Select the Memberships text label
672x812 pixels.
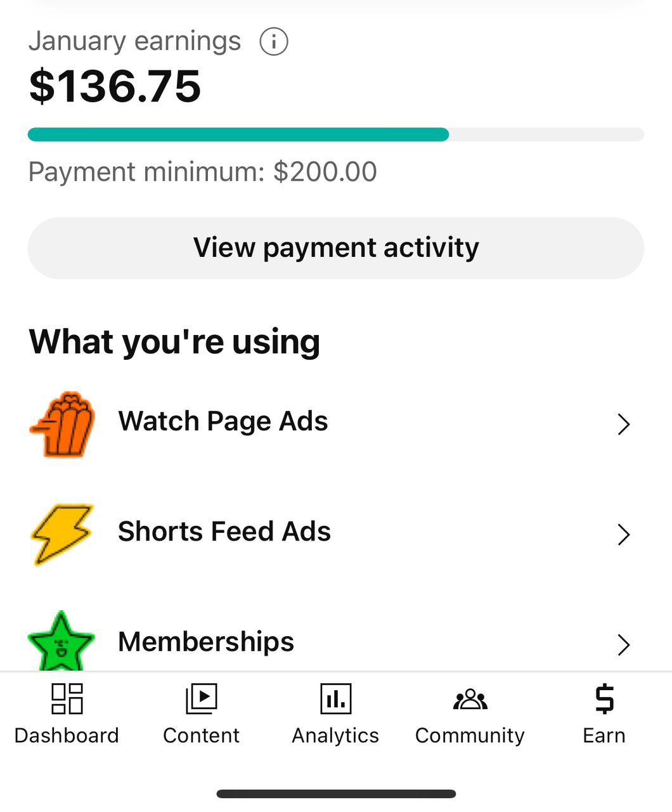click(206, 642)
